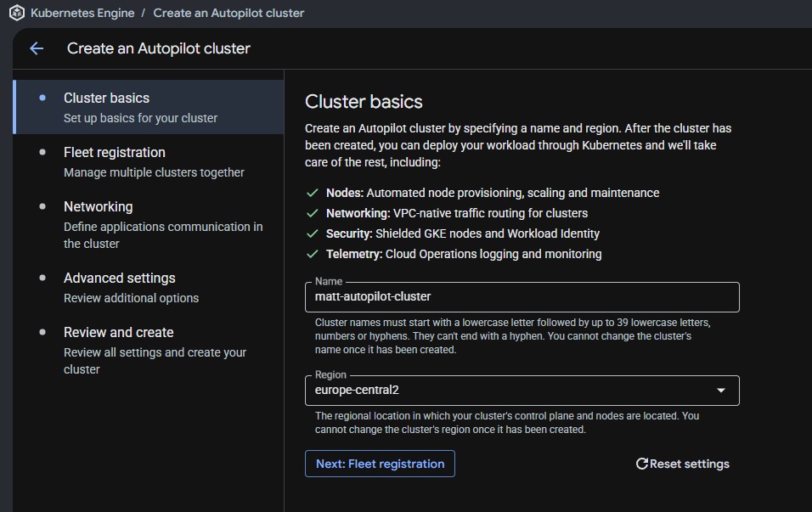
Task: Click the regional location helper text
Action: (507, 423)
